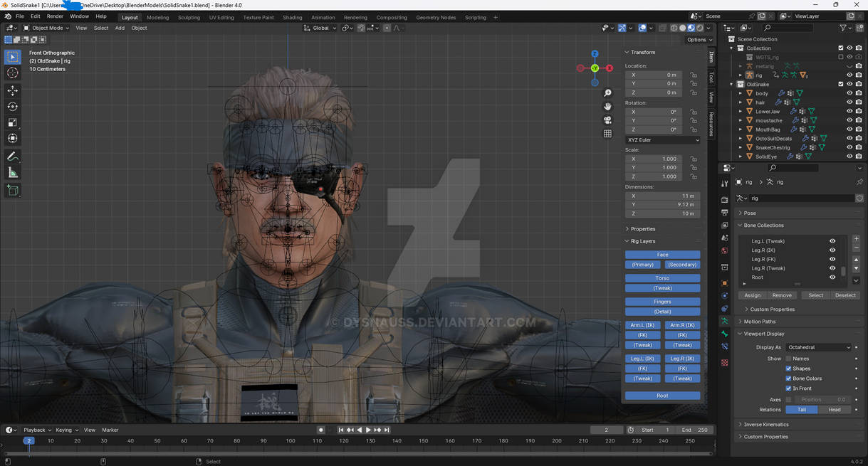The width and height of the screenshot is (868, 466).
Task: Select the 3D Cursor tool
Action: point(13,73)
